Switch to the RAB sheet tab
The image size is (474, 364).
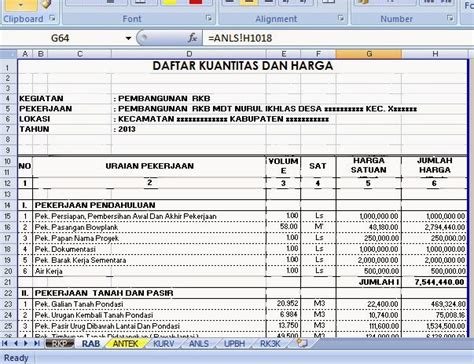(91, 344)
